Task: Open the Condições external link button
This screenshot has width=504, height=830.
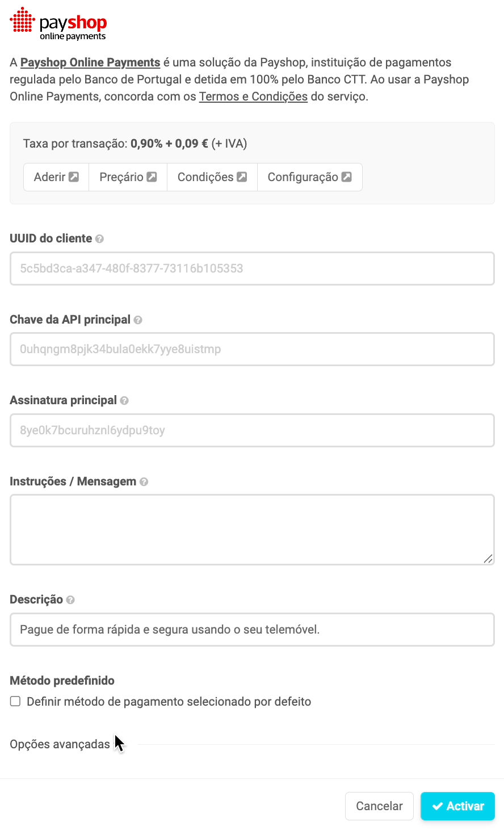Action: tap(212, 177)
